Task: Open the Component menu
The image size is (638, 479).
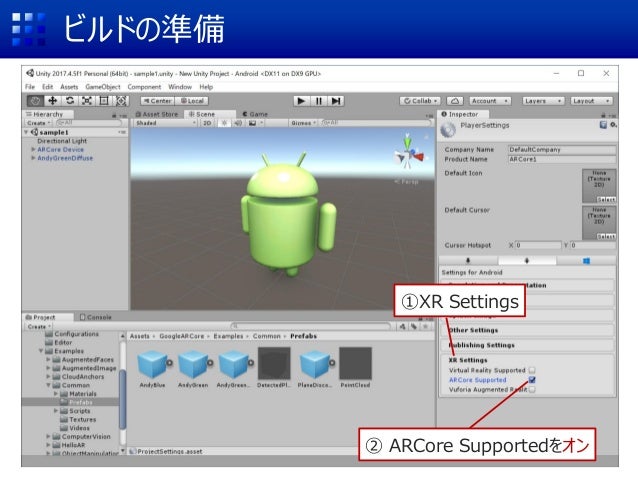Action: tap(144, 87)
